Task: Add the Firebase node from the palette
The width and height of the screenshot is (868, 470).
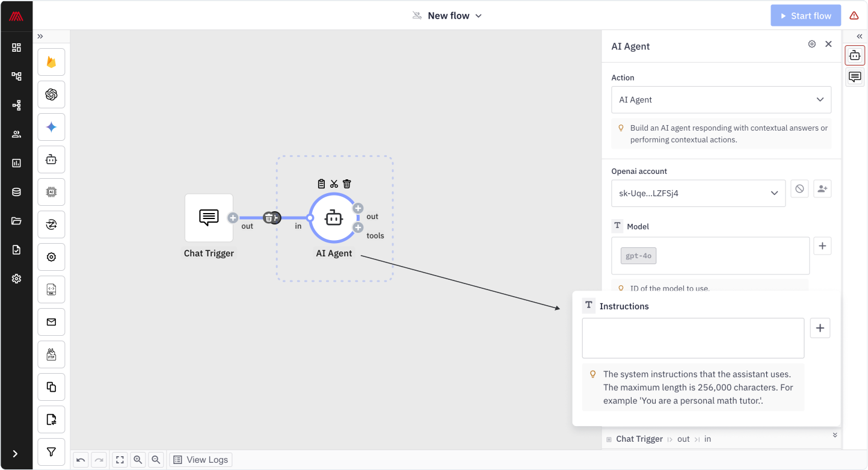Action: tap(51, 62)
